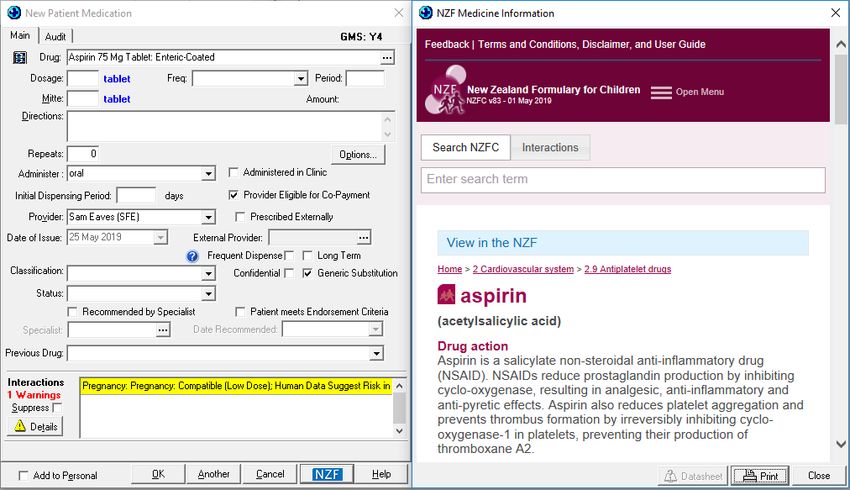The height and width of the screenshot is (490, 850).
Task: Expand the Provider dropdown
Action: 208,217
